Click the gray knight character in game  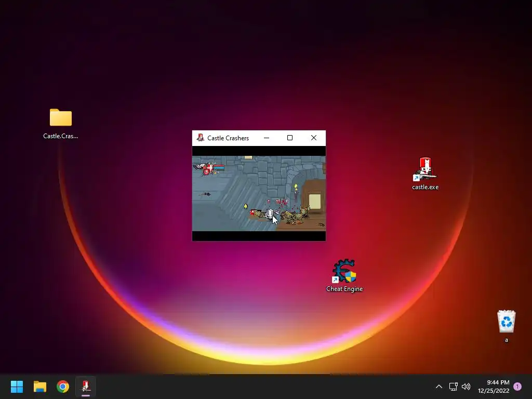270,214
